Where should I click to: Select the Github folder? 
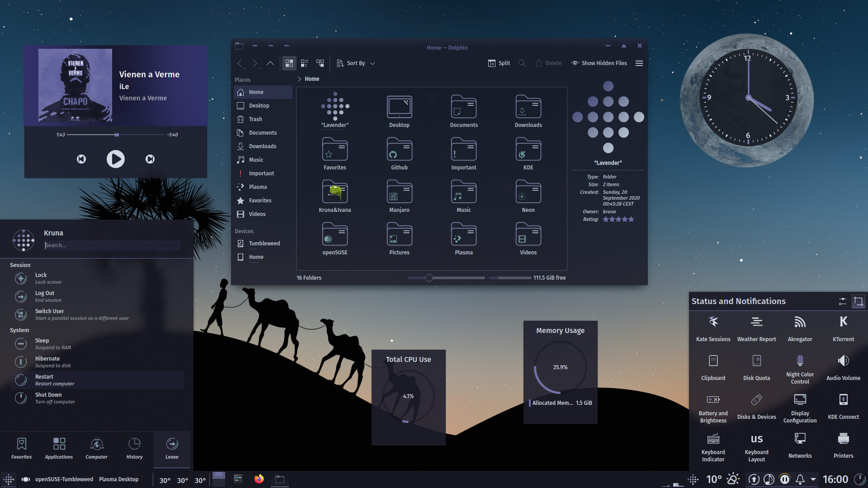[399, 154]
